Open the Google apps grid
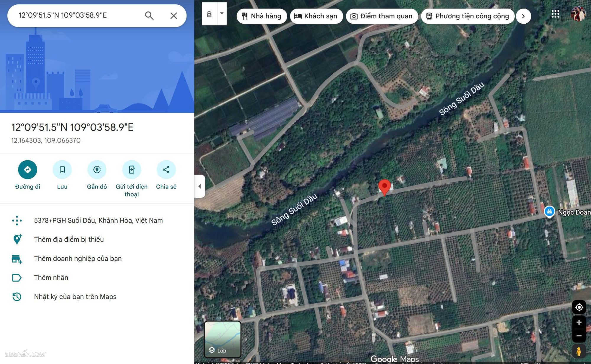This screenshot has height=364, width=591. coord(555,14)
